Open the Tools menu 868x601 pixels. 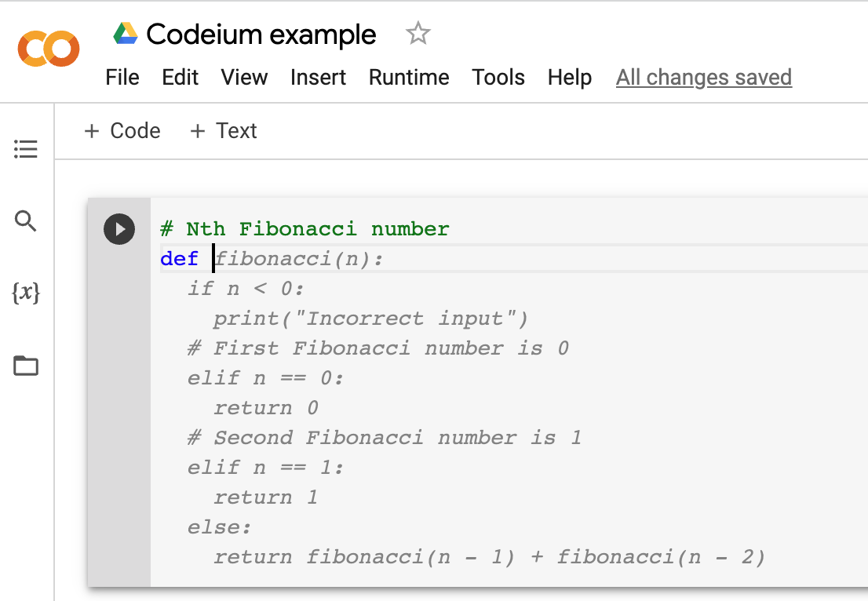[498, 78]
